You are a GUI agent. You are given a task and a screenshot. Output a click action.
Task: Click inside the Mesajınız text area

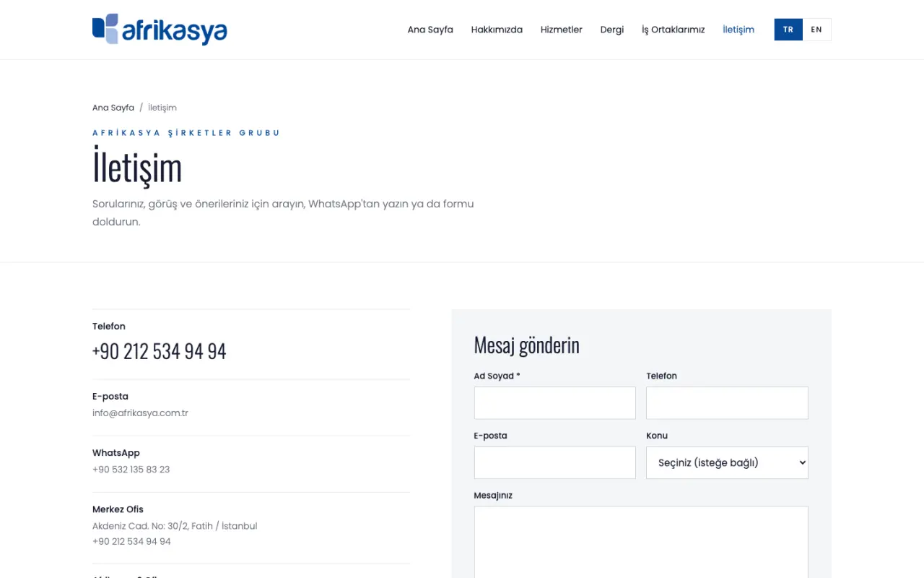point(641,542)
